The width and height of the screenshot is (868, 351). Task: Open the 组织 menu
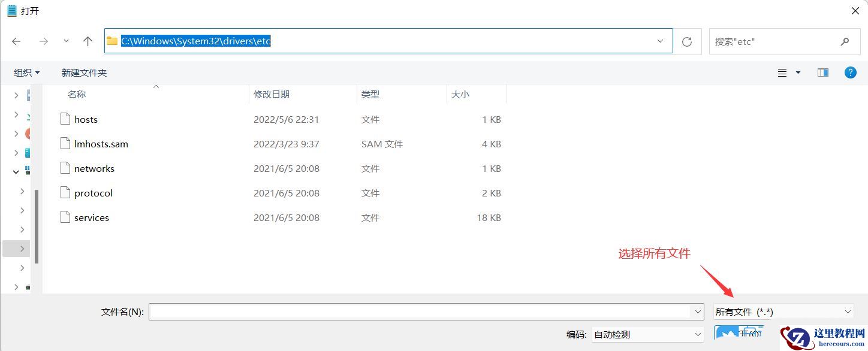click(26, 72)
